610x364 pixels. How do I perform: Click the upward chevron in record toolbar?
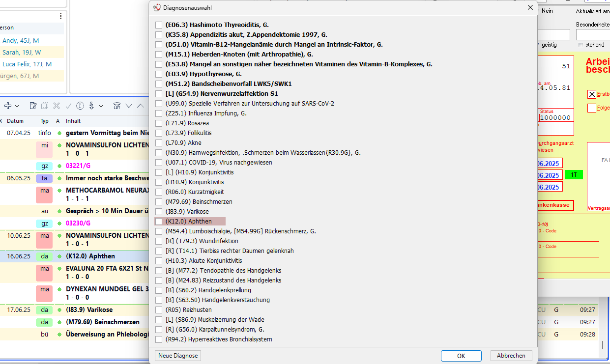[x=140, y=106]
